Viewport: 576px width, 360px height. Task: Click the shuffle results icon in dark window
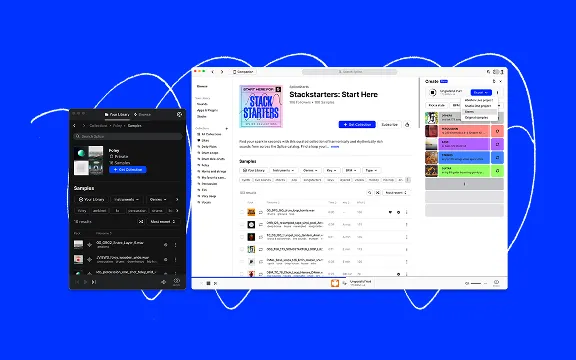[141, 222]
